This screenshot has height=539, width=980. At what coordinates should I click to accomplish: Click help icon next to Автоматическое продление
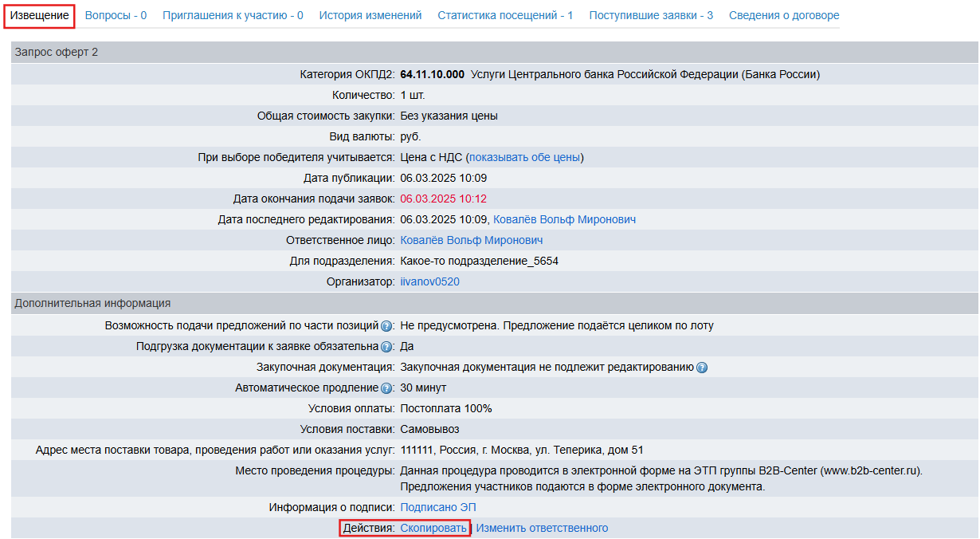click(x=387, y=388)
